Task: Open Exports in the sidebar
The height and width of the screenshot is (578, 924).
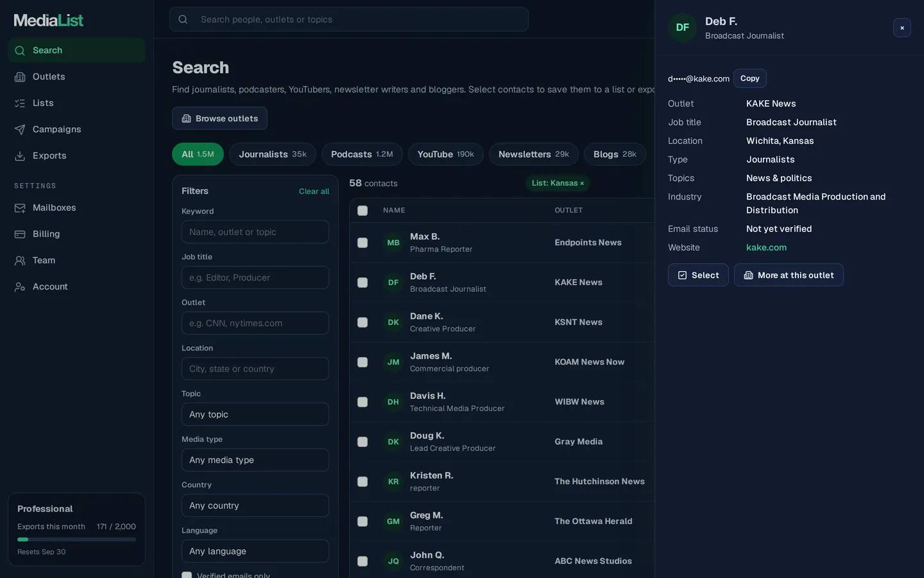Action: (76, 155)
